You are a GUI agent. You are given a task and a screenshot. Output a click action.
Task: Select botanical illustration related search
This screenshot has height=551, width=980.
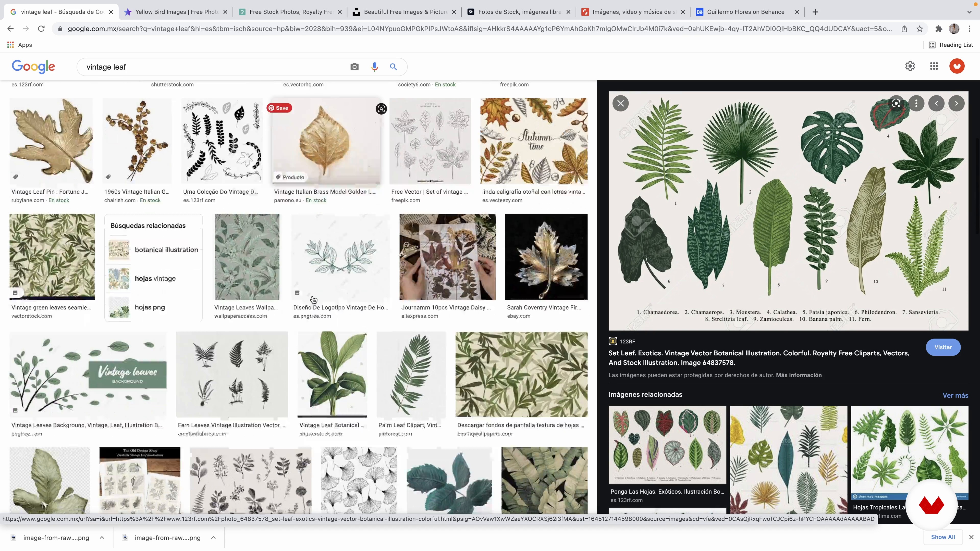coord(153,250)
